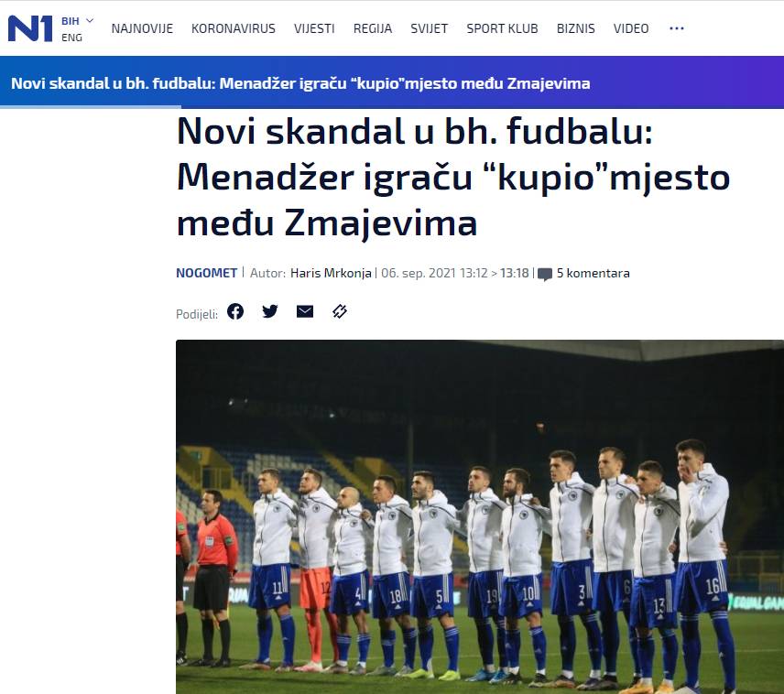Navigate to SPORT KLUB

click(x=502, y=28)
